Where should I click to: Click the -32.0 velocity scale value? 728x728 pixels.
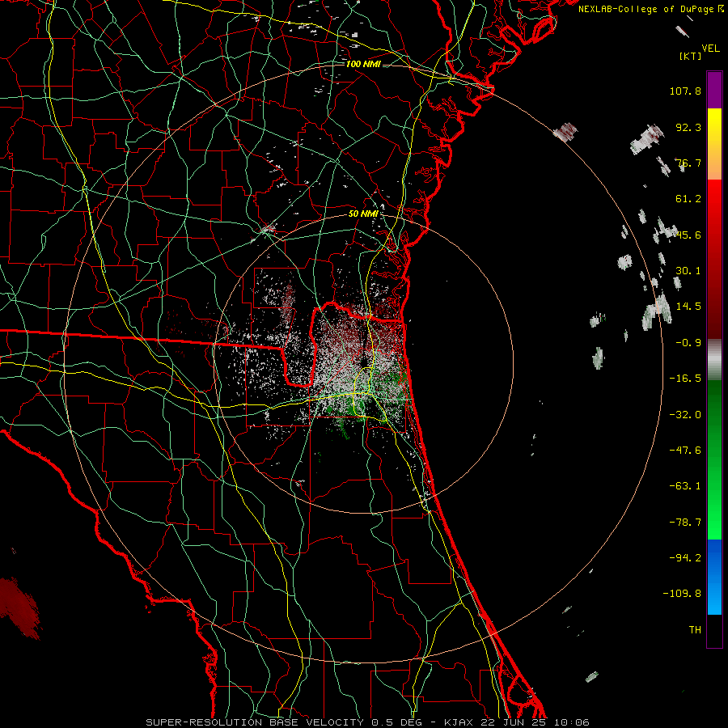[685, 415]
